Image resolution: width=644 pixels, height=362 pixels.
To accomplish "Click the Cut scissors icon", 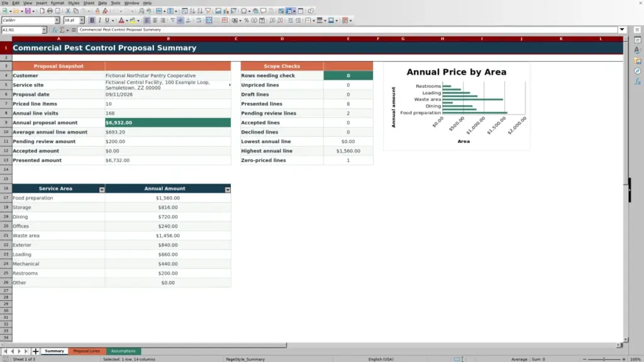I will point(68,11).
